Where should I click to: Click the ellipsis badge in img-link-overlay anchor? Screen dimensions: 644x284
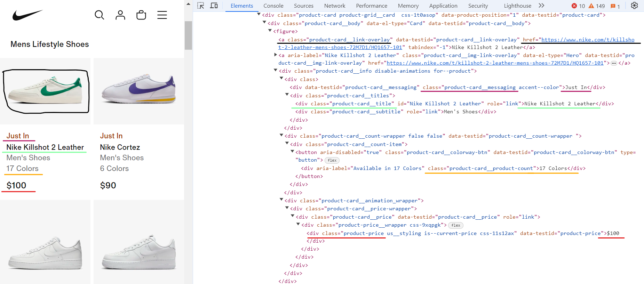(x=614, y=63)
